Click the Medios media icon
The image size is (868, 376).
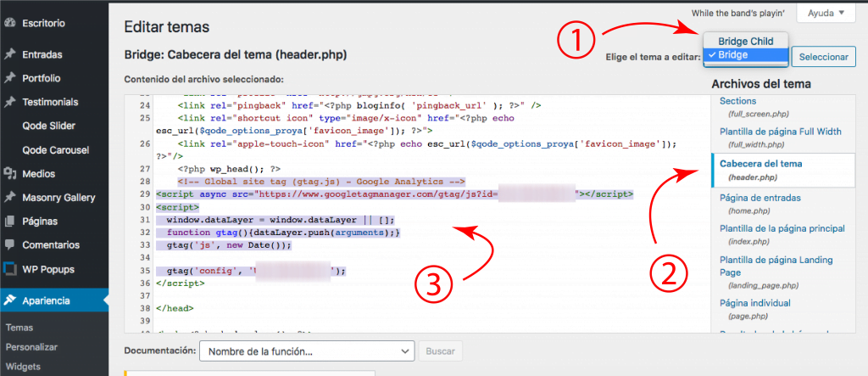tap(9, 174)
